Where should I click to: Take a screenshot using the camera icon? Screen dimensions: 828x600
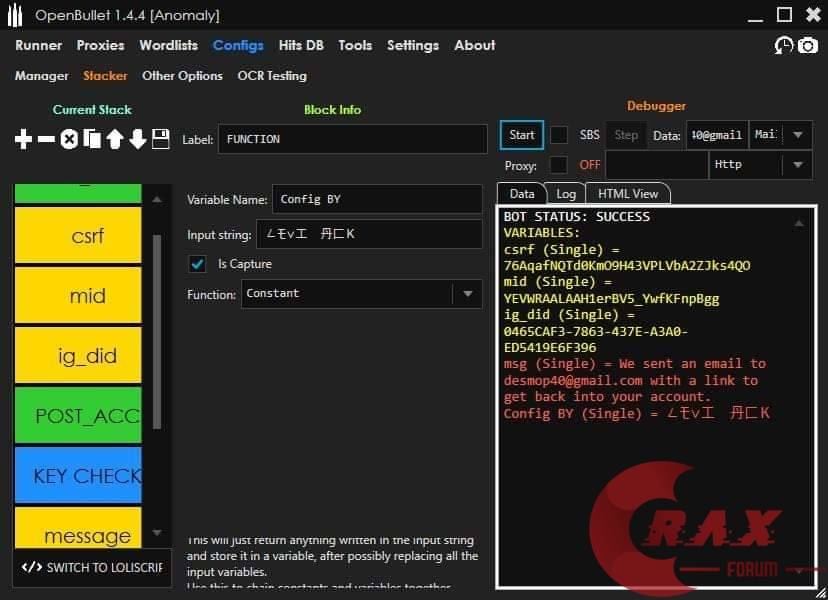click(807, 45)
